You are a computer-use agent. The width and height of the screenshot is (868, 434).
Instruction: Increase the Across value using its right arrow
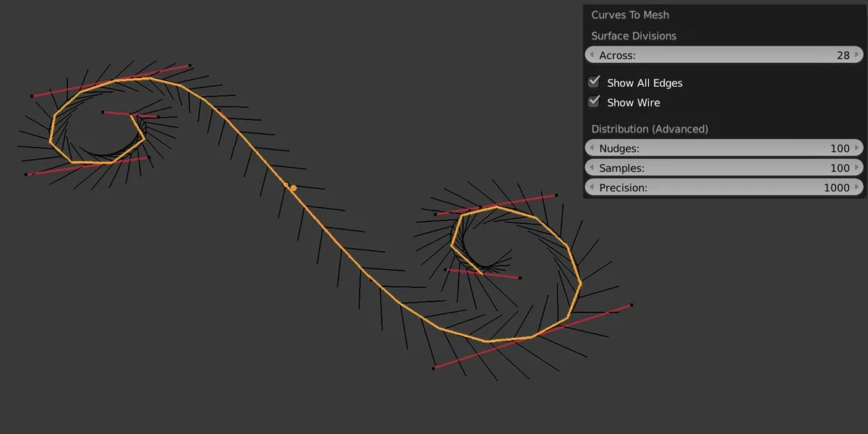(x=858, y=54)
